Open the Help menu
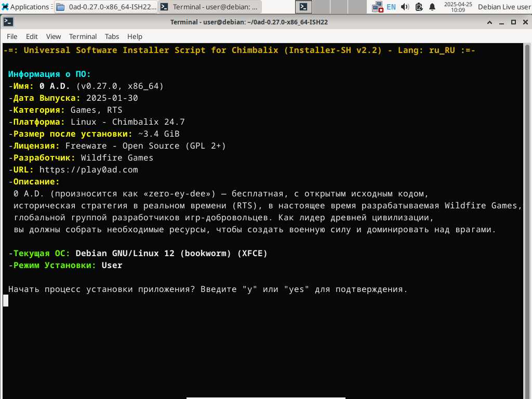This screenshot has height=399, width=532. point(135,36)
